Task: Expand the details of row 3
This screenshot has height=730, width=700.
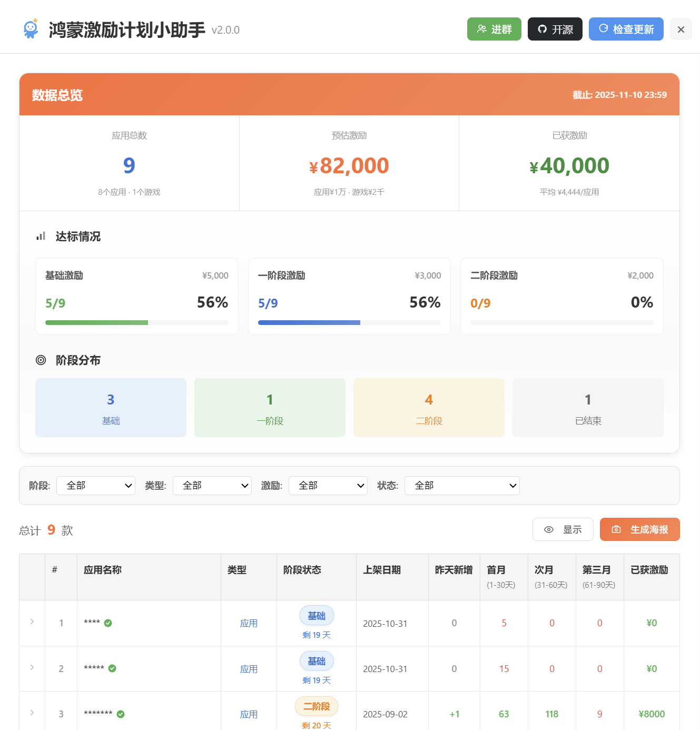Action: tap(32, 713)
